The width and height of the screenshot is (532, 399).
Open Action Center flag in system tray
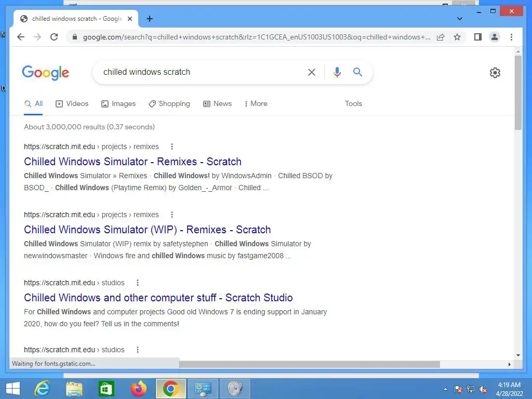pyautogui.click(x=458, y=389)
